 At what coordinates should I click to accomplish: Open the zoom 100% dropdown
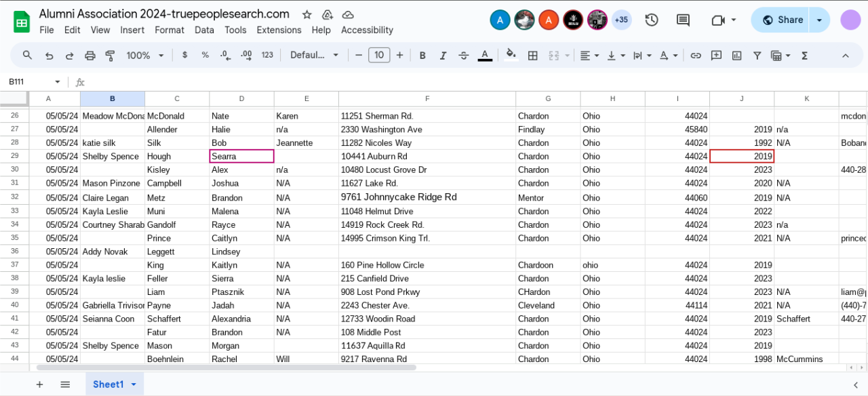coord(144,56)
